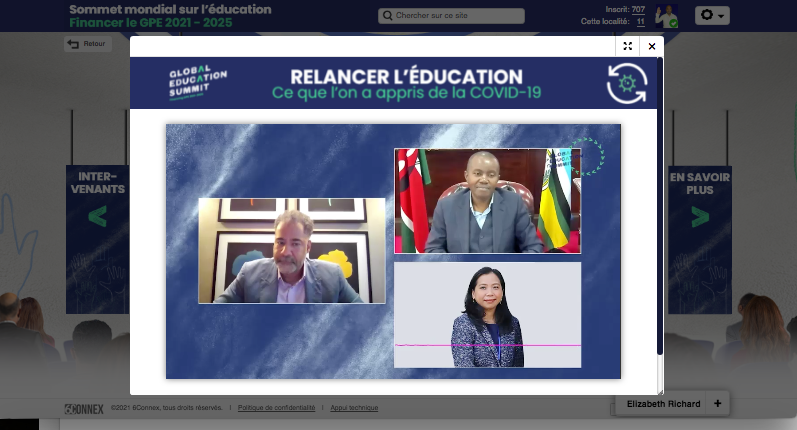The image size is (797, 430).
Task: Click the video feed of the man with paintings
Action: coord(292,251)
